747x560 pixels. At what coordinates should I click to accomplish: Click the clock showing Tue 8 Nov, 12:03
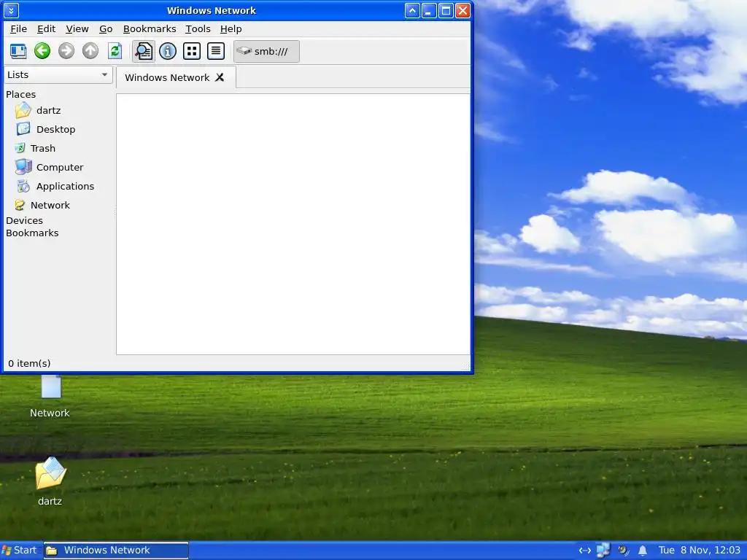(700, 551)
